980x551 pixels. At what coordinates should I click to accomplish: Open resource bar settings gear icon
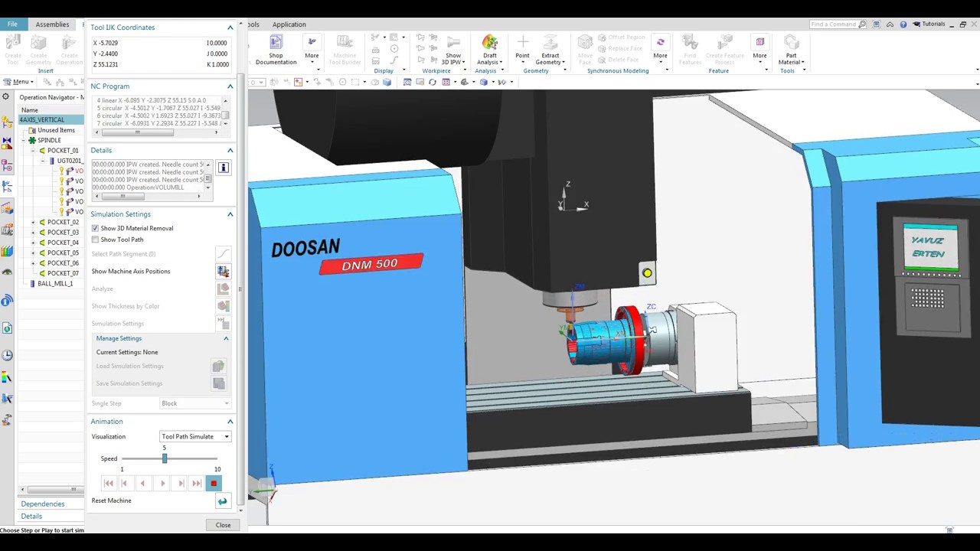tap(5, 97)
